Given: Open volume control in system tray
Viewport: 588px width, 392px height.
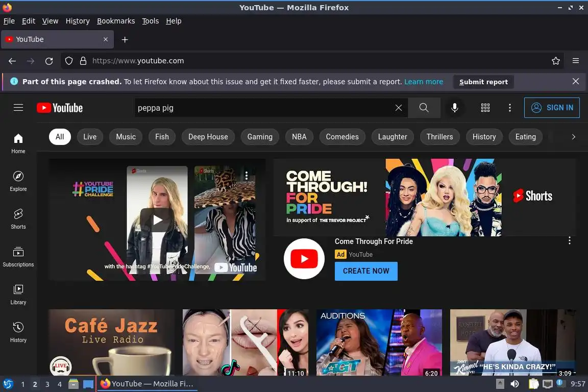Looking at the screenshot, I should point(514,384).
